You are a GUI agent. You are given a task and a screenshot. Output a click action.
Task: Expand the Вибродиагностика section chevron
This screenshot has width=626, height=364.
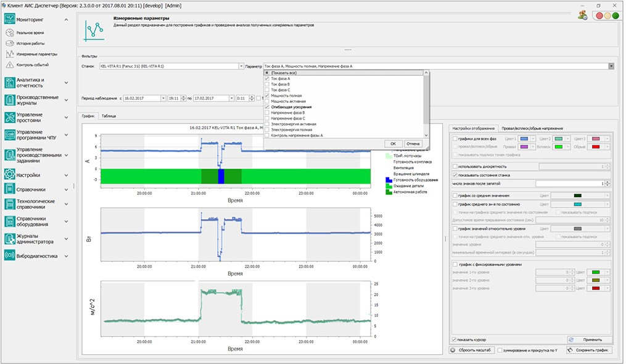[x=66, y=256]
